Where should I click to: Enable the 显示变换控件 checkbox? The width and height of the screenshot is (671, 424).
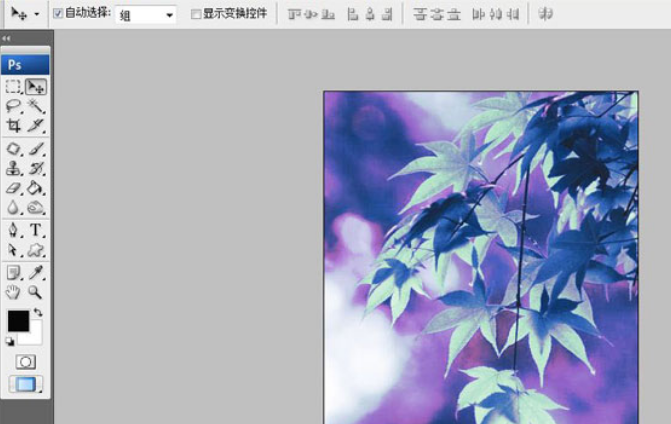[196, 14]
